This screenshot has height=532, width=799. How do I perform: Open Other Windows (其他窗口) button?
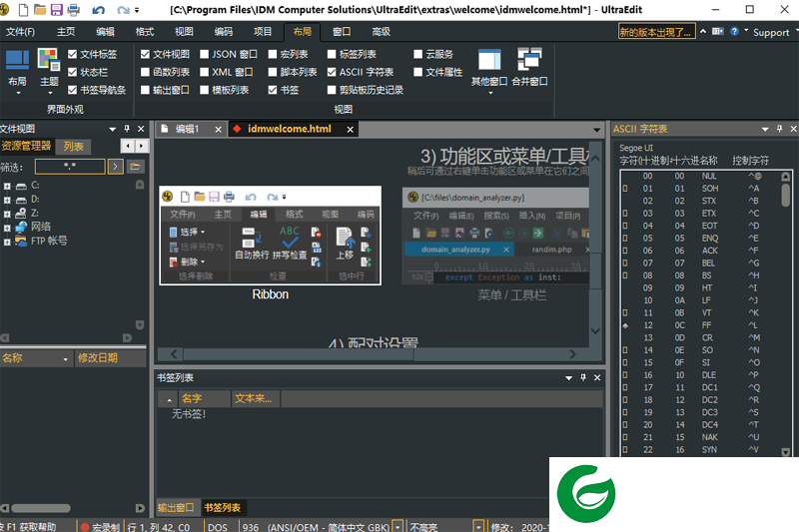(489, 71)
